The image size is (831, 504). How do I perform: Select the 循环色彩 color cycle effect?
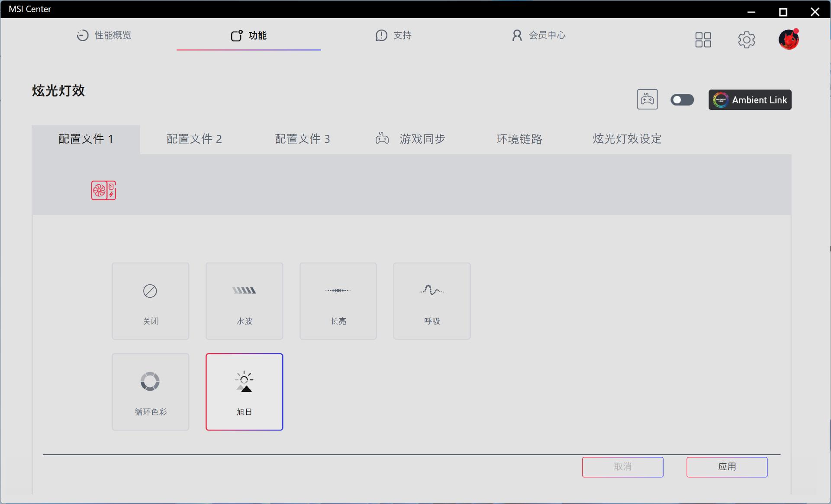tap(150, 392)
